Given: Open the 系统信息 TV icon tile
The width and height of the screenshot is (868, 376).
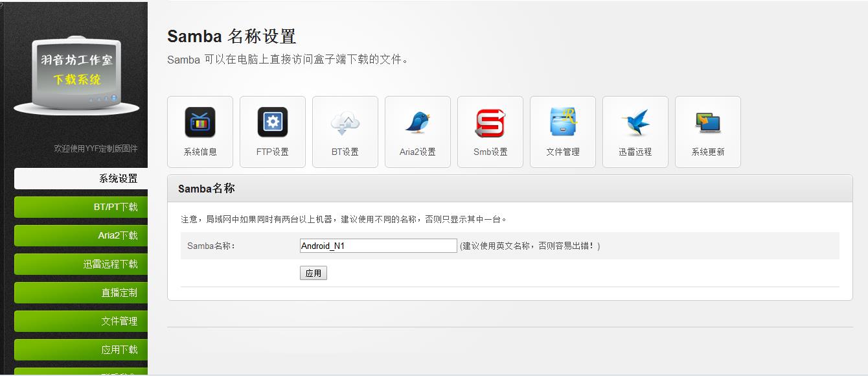Looking at the screenshot, I should pos(200,132).
